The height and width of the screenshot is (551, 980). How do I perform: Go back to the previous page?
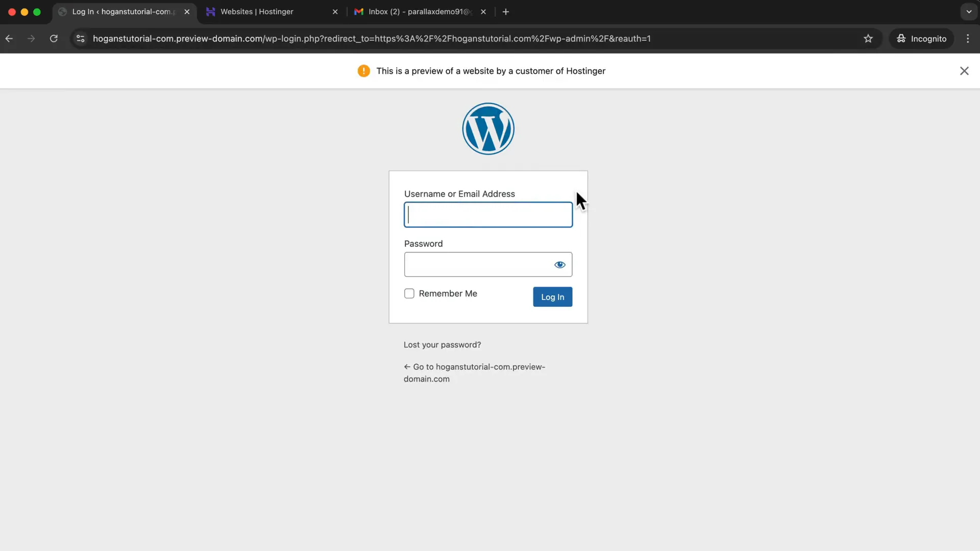tap(9, 39)
